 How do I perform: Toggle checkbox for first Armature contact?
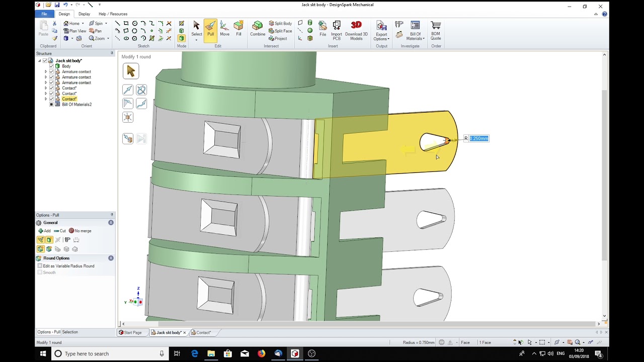point(51,71)
